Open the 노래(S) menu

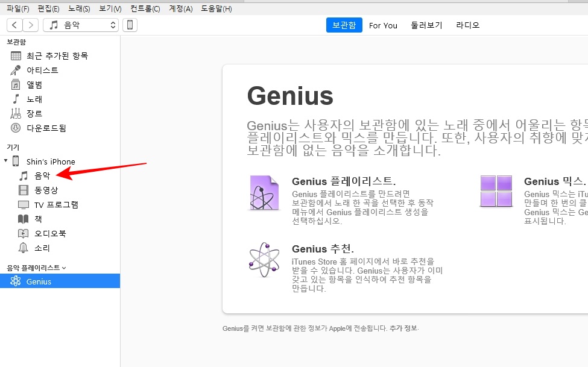point(79,8)
